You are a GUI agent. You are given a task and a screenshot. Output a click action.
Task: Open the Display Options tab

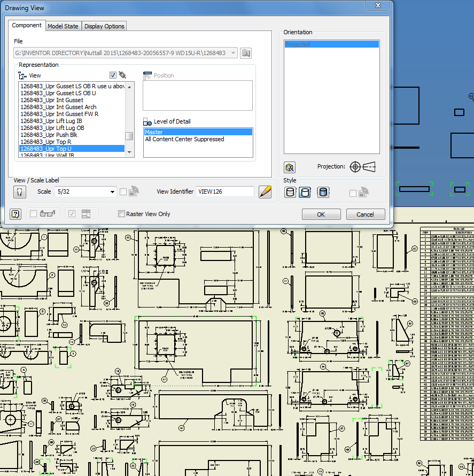coord(104,25)
